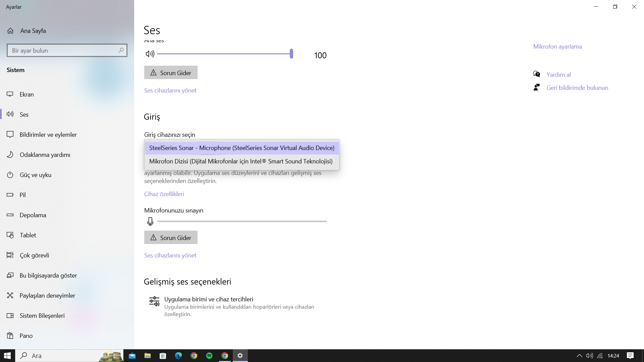Image resolution: width=644 pixels, height=362 pixels.
Task: Click the app volume mixer sliders icon
Action: tap(154, 301)
